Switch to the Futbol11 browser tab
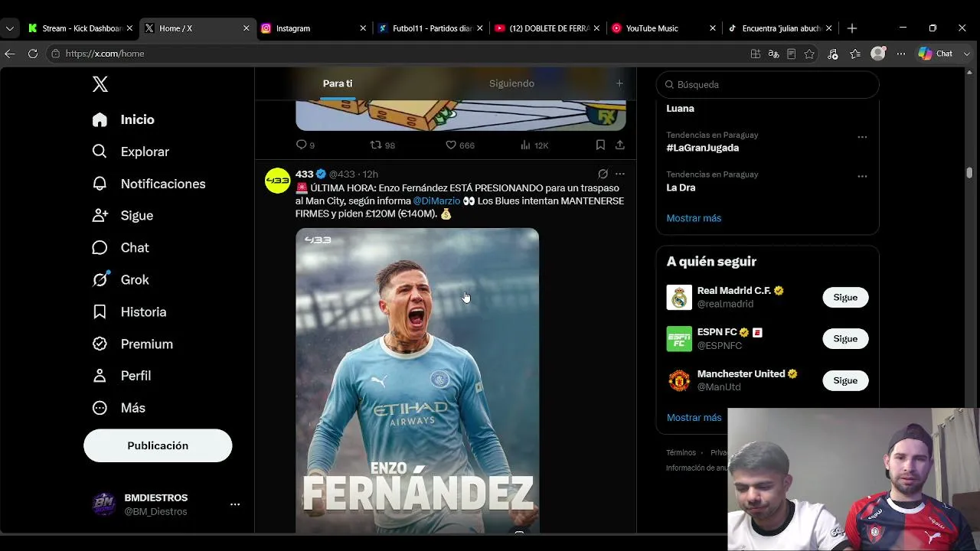980x551 pixels. point(430,28)
